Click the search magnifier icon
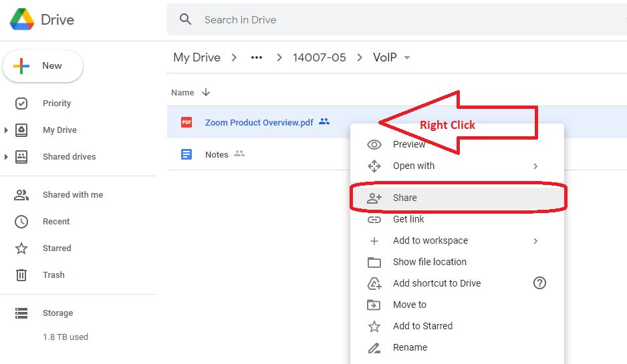Viewport: 627px width, 364px height. 185,19
